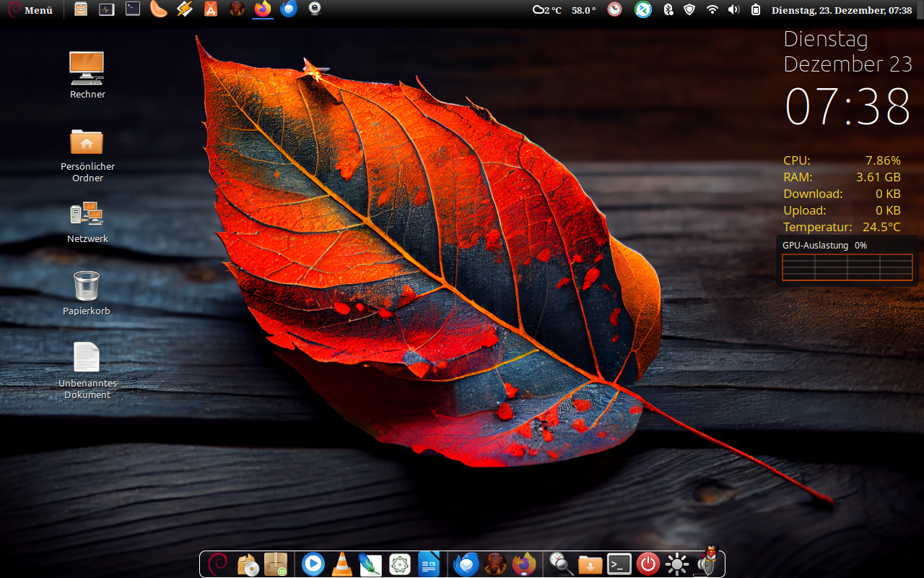Launch the magnifier search tool in the dock
Screen dimensions: 924x578
561,564
